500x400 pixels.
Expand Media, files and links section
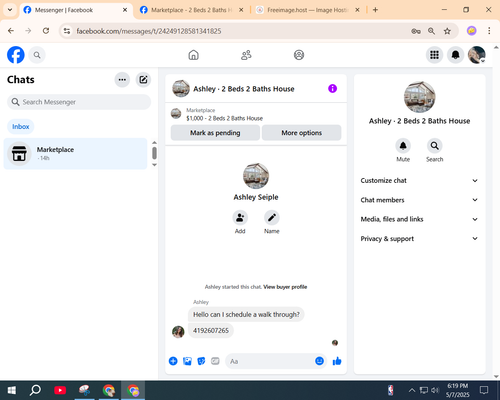pyautogui.click(x=419, y=219)
